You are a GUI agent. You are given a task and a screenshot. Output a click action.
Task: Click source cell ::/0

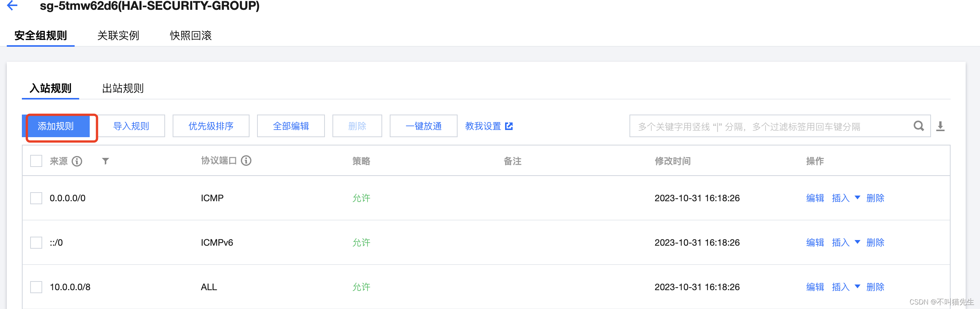(56, 242)
